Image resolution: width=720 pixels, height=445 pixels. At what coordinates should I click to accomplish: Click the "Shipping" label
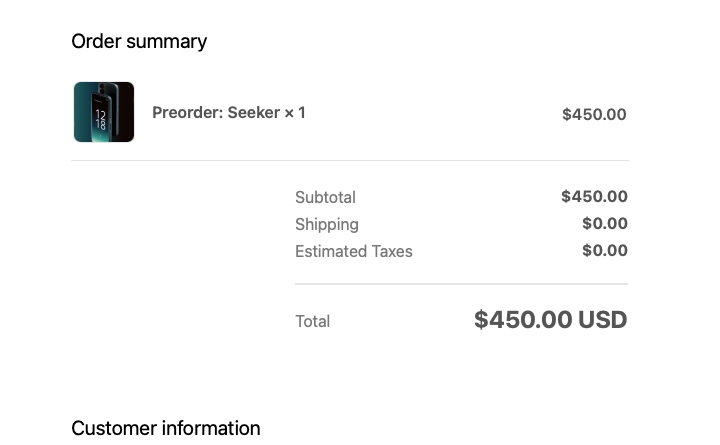(326, 224)
